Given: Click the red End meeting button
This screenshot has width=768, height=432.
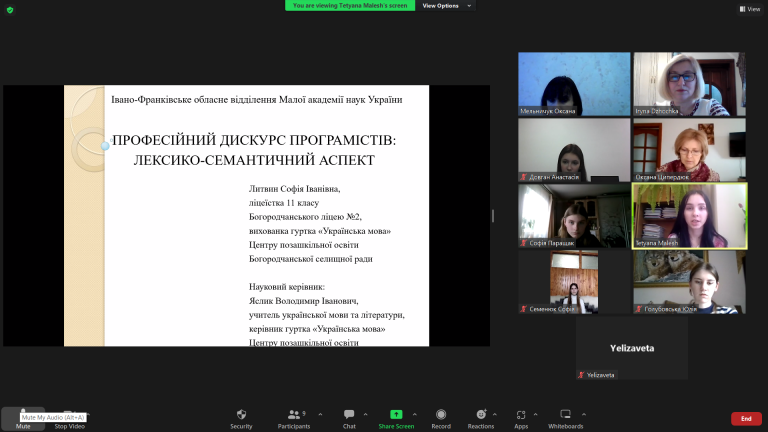Looking at the screenshot, I should pos(746,419).
